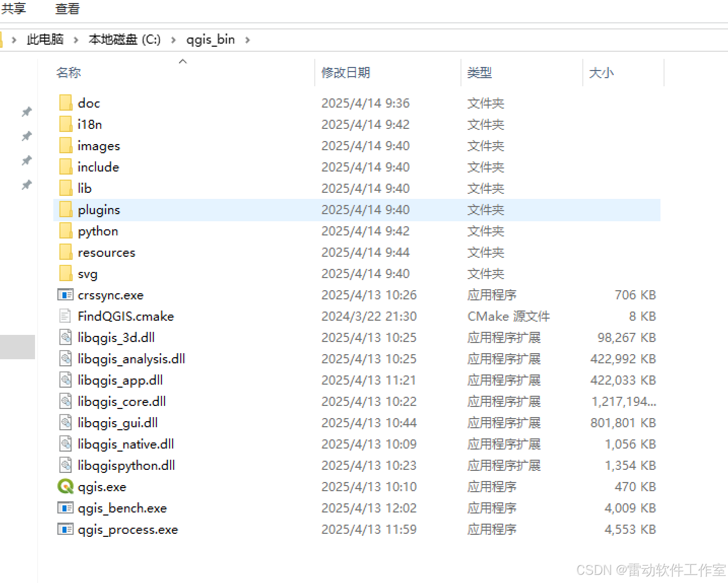Click the date 2024/3/22 21:30
Image resolution: width=728 pixels, height=583 pixels.
tap(369, 316)
